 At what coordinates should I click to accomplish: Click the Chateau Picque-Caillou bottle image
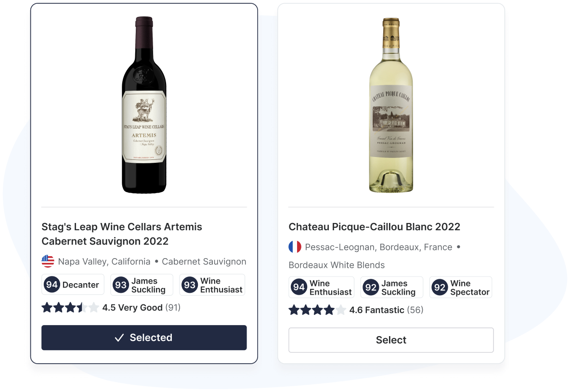point(391,105)
